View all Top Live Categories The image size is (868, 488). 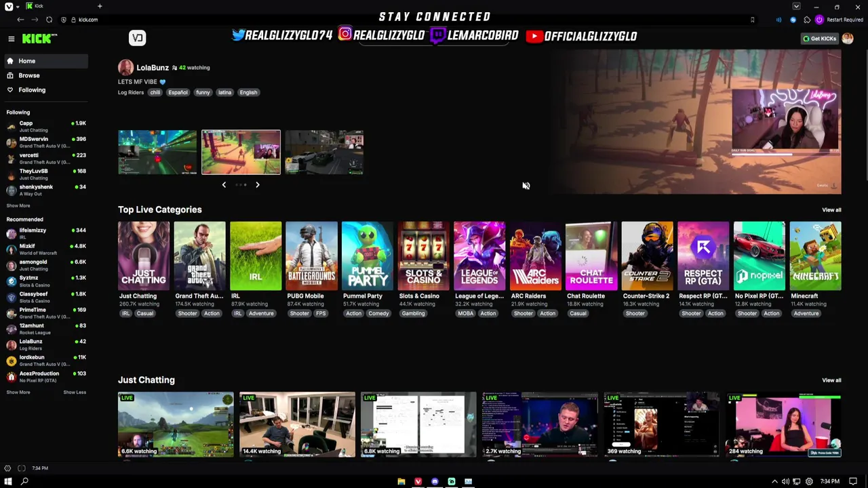coord(831,210)
